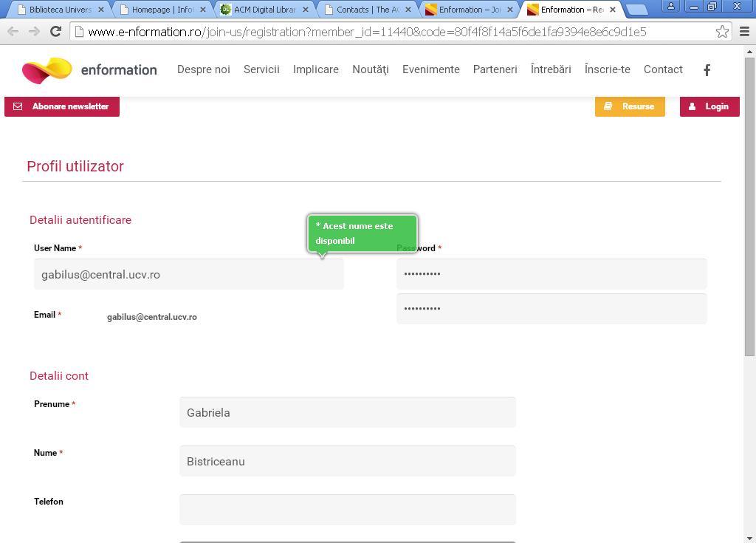Close the ACM Digital Library tab

pyautogui.click(x=305, y=10)
